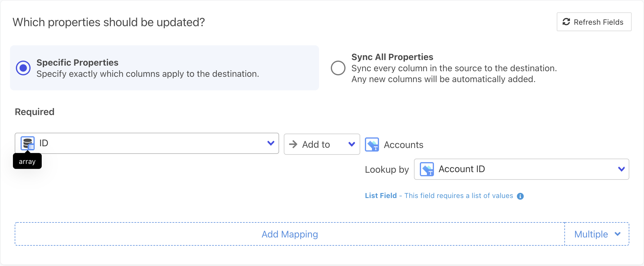Click the Accounts destination field icon
The image size is (644, 266).
(x=372, y=144)
